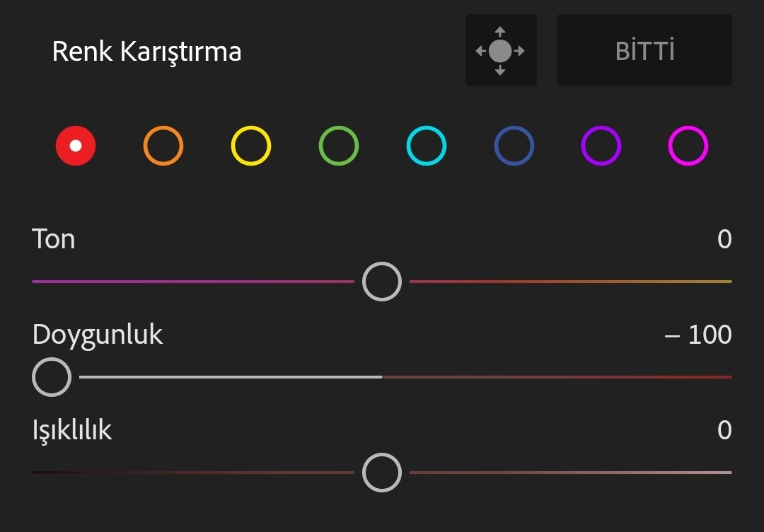Select the blue color channel
Screen dimensions: 764x532
[514, 146]
